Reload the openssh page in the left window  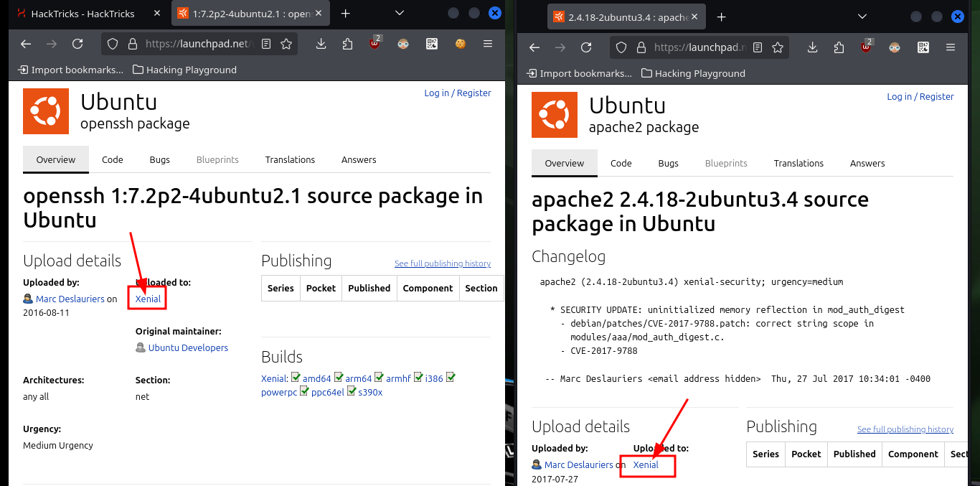[x=77, y=44]
